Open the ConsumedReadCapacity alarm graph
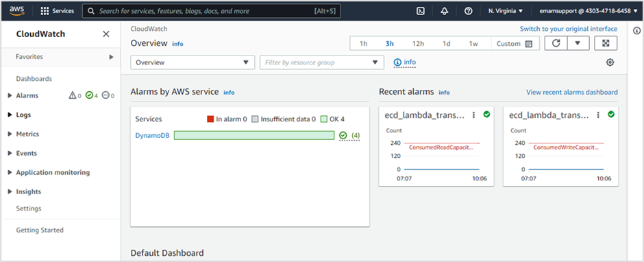Screen dimensions: 644x262 (436, 154)
